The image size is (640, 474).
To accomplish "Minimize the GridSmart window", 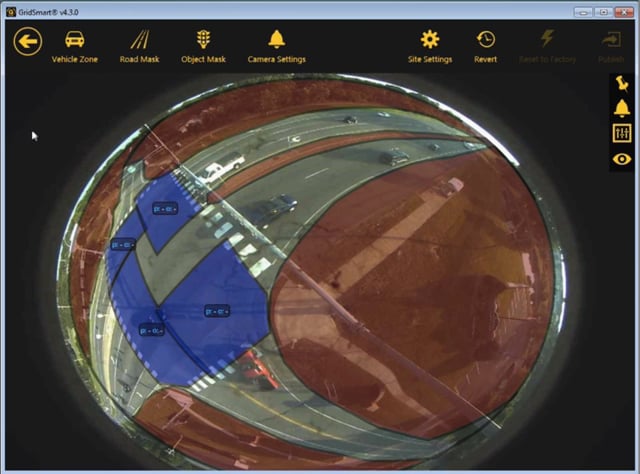I will coord(583,12).
